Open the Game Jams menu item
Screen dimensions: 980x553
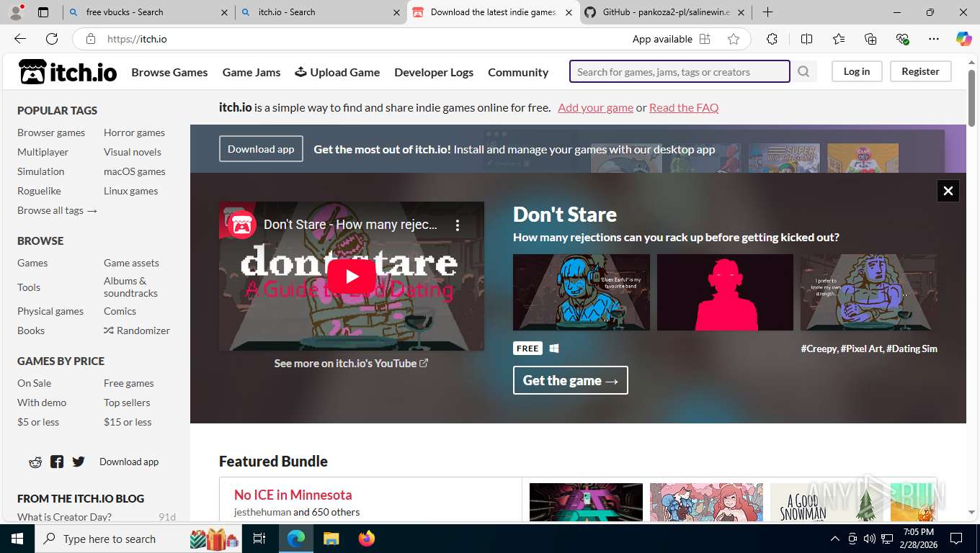click(251, 72)
